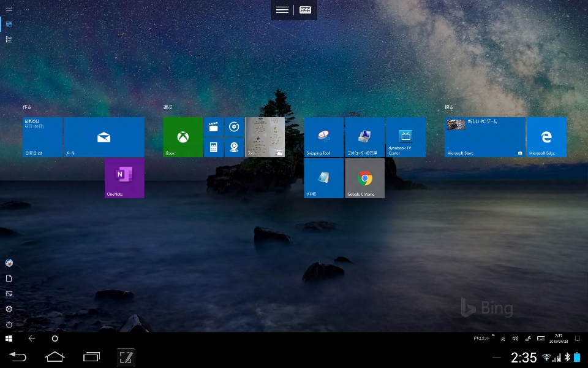Open Settings gear in Start sidebar
This screenshot has width=588, height=368.
(9, 309)
